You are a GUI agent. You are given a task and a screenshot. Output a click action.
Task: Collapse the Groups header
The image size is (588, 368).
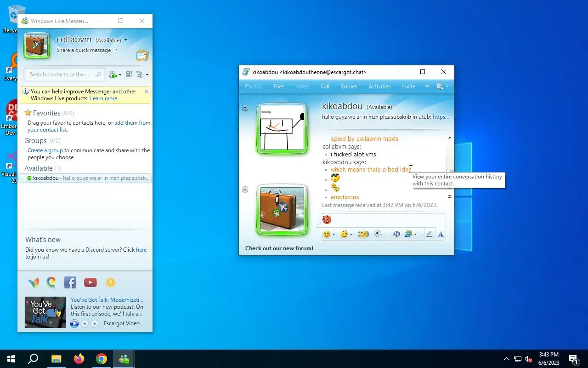(x=35, y=141)
